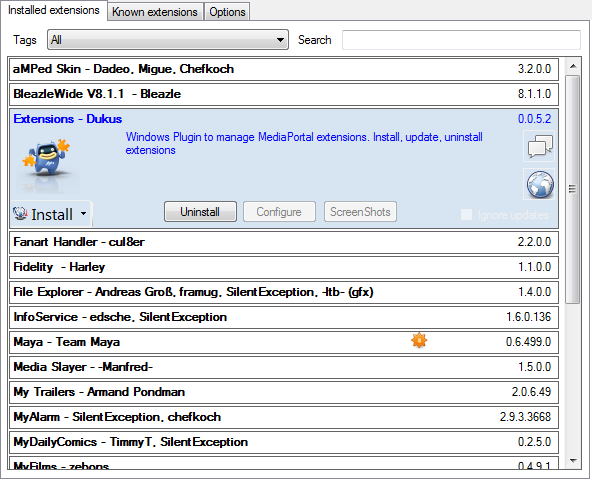This screenshot has width=592, height=480.
Task: Click the version number 1.6.0.136
Action: click(528, 317)
